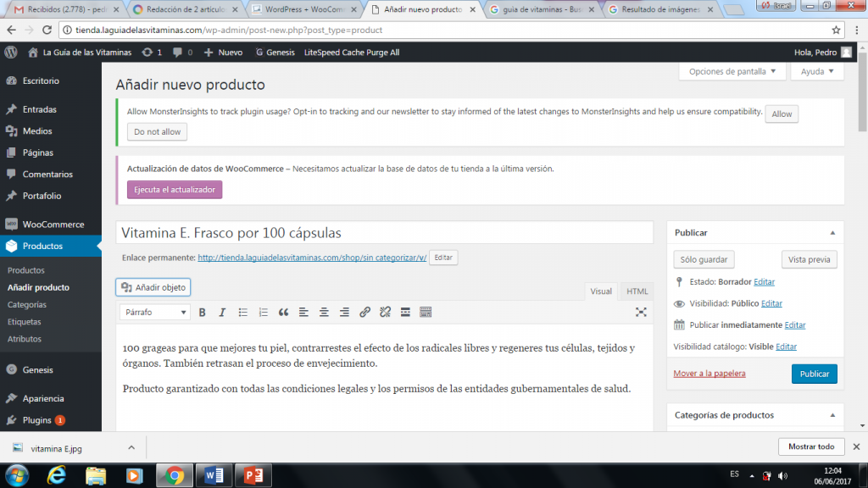This screenshot has width=868, height=488.
Task: Open comments bubble in admin bar
Action: click(x=183, y=52)
